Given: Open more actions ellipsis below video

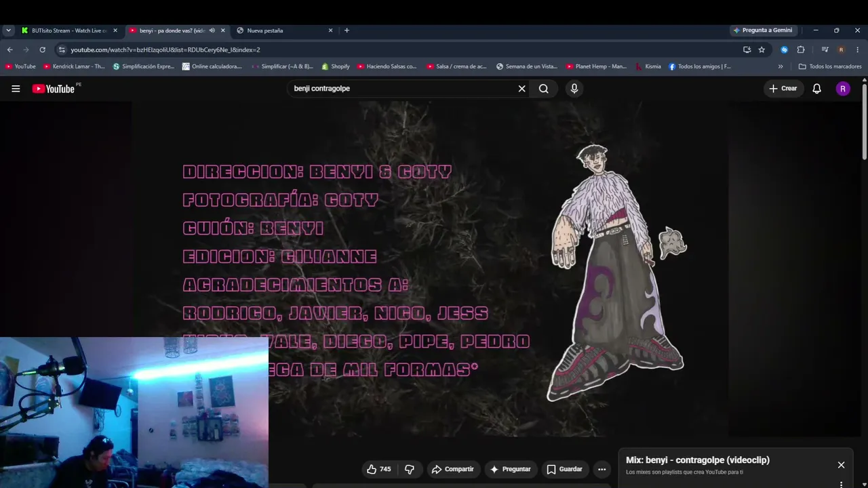Looking at the screenshot, I should click(x=601, y=469).
